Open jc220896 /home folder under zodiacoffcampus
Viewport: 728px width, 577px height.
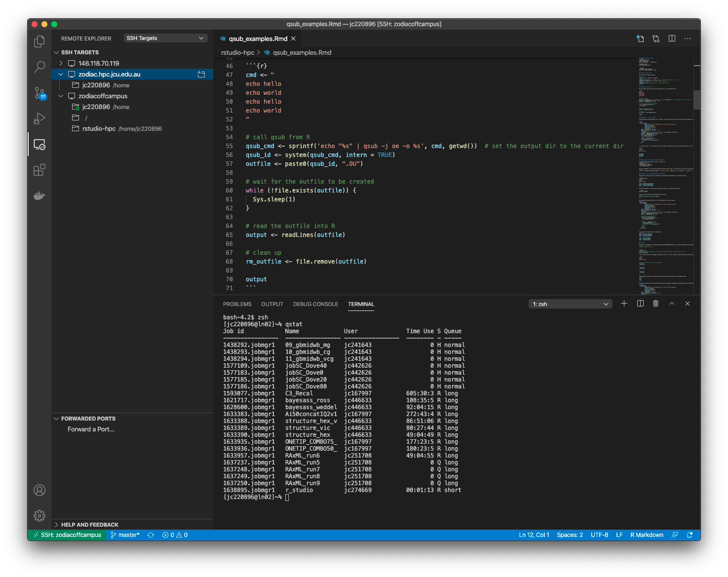[x=132, y=107]
